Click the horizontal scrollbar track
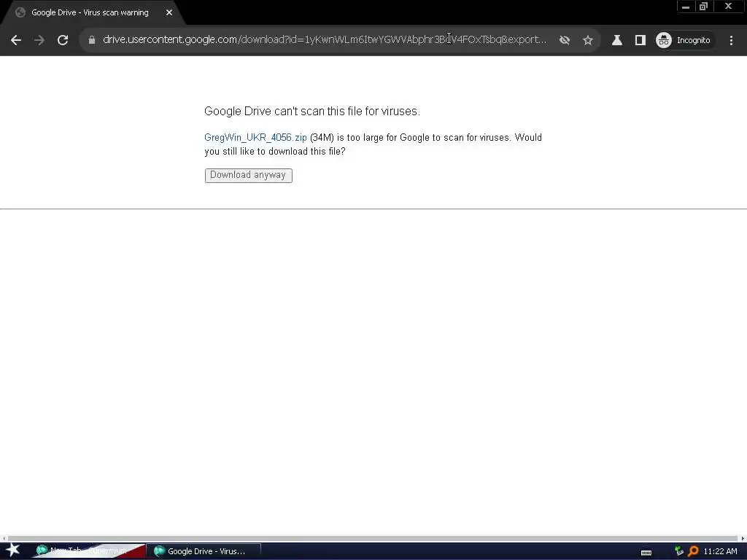The image size is (747, 560). [x=373, y=539]
